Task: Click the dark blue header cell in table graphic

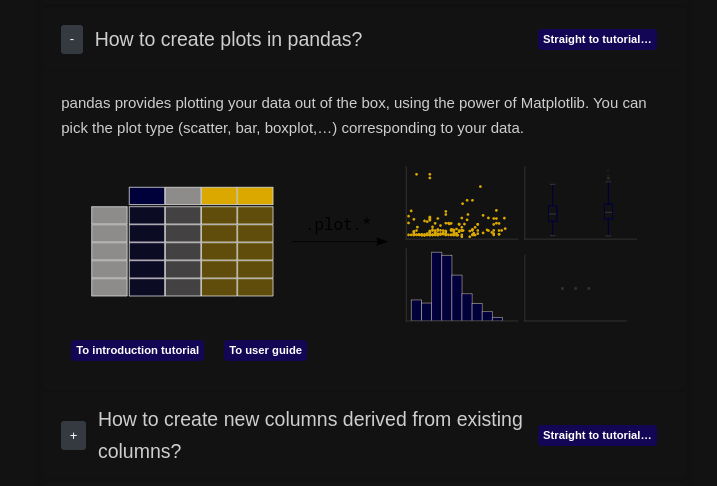Action: (146, 196)
